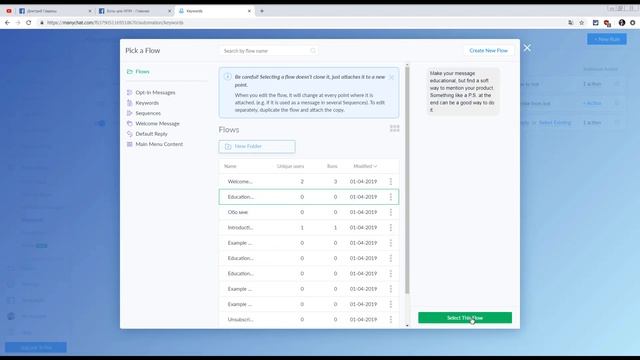Screen dimensions: 640x360
Task: Close the Keywords browser tab
Action: click(x=249, y=11)
